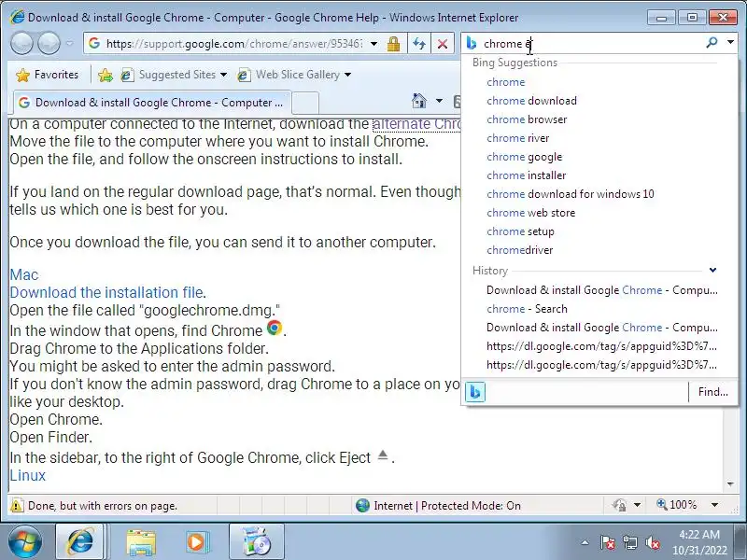Click the Bing logo in search box
The height and width of the screenshot is (560, 747).
click(x=472, y=43)
